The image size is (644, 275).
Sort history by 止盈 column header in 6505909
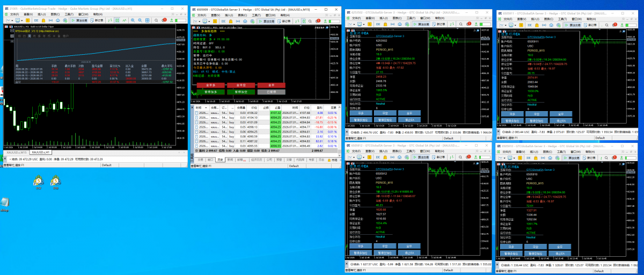coord(276,108)
